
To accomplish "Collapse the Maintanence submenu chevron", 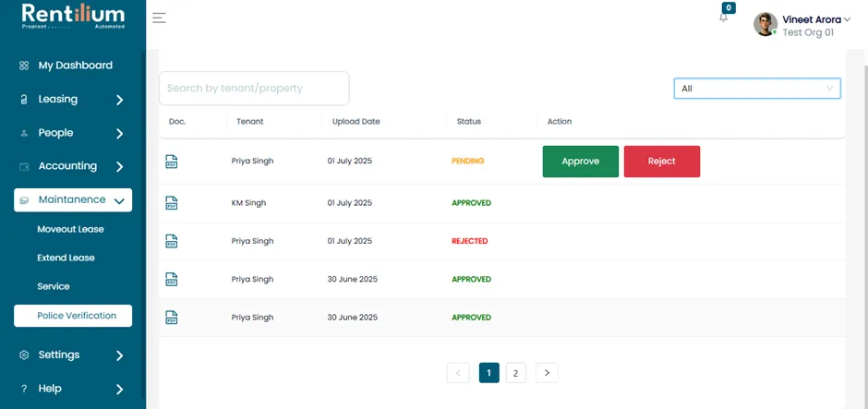I will point(119,201).
